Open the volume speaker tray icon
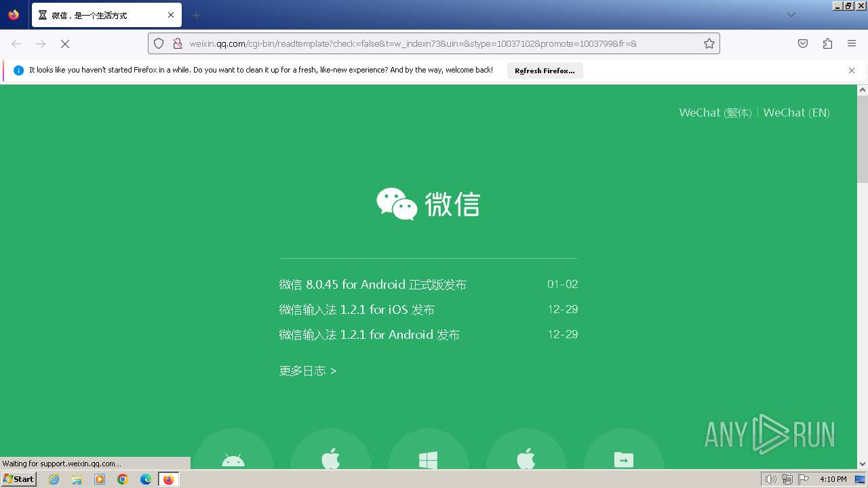The width and height of the screenshot is (868, 488). [x=770, y=479]
